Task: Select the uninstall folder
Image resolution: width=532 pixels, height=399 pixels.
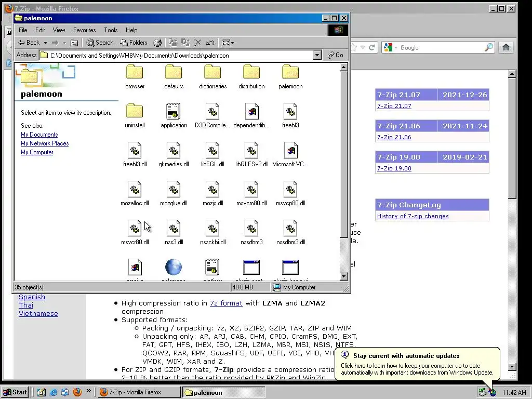Action: pyautogui.click(x=135, y=116)
